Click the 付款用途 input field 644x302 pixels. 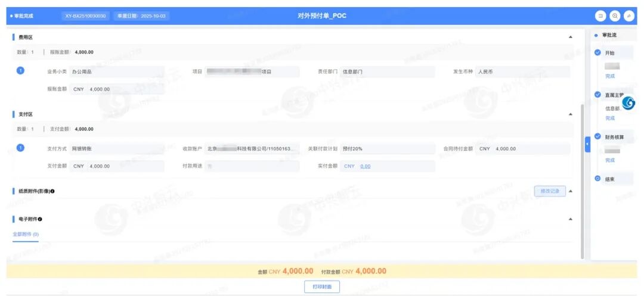click(x=252, y=166)
